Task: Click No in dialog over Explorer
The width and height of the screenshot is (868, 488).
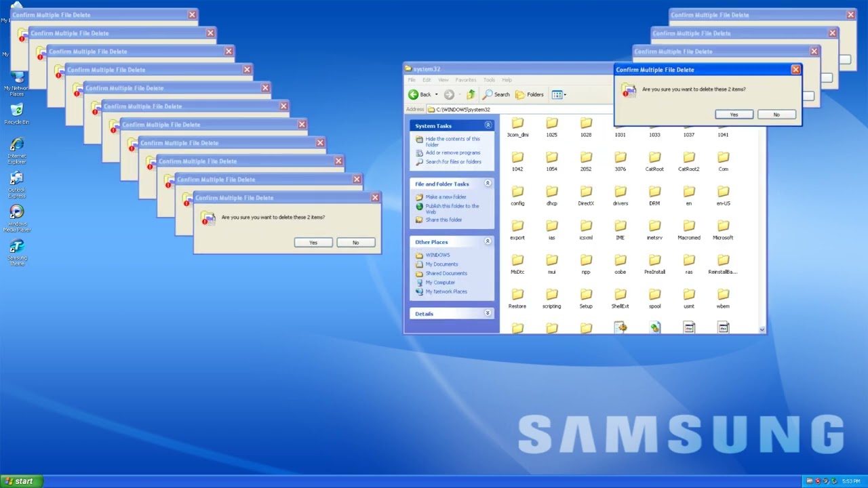Action: pyautogui.click(x=776, y=115)
